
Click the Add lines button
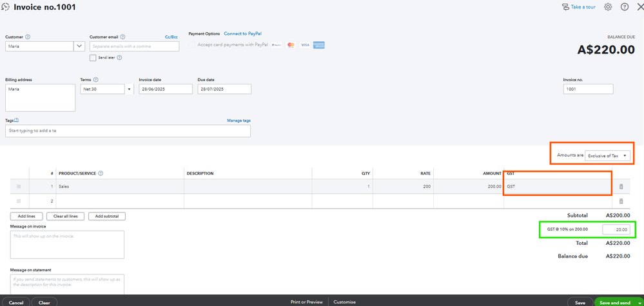pyautogui.click(x=26, y=216)
